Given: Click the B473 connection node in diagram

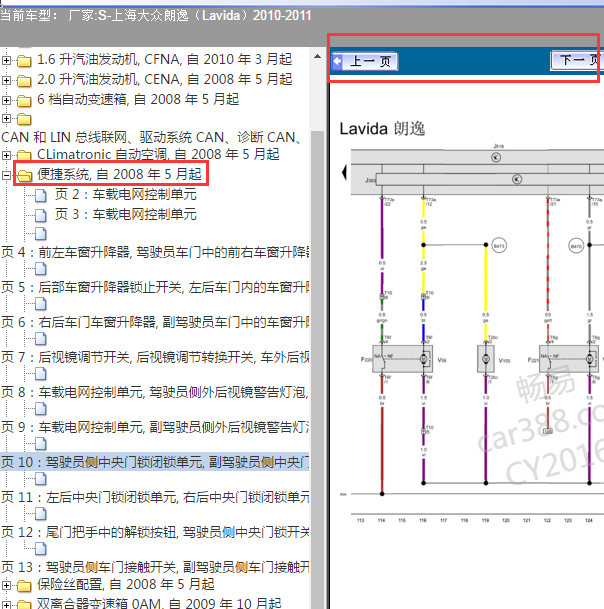Looking at the screenshot, I should [499, 245].
